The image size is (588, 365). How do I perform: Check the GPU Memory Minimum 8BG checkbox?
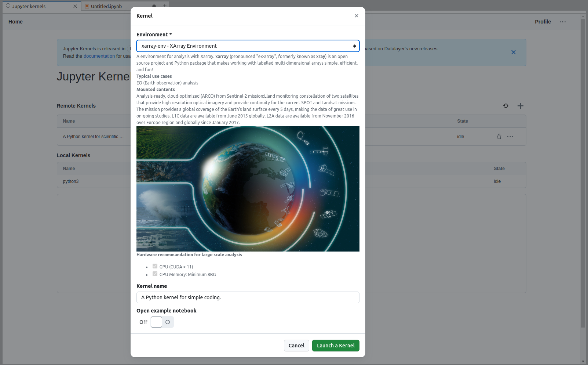155,274
